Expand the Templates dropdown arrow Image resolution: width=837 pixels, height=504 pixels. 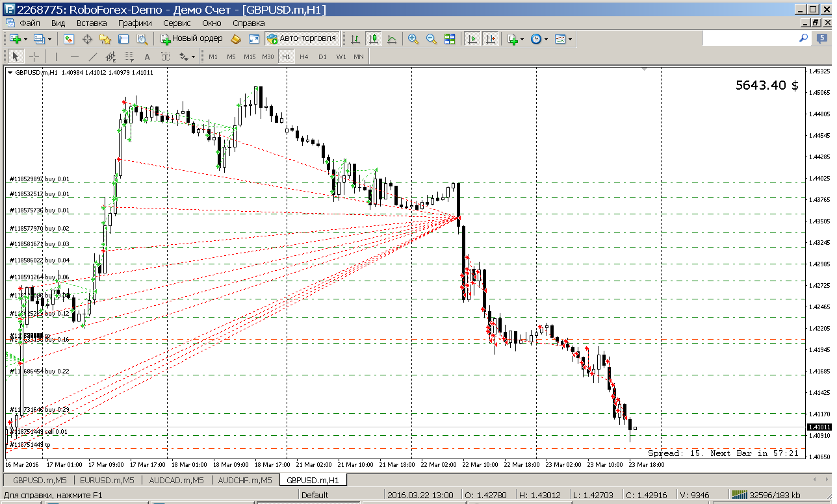tap(571, 39)
